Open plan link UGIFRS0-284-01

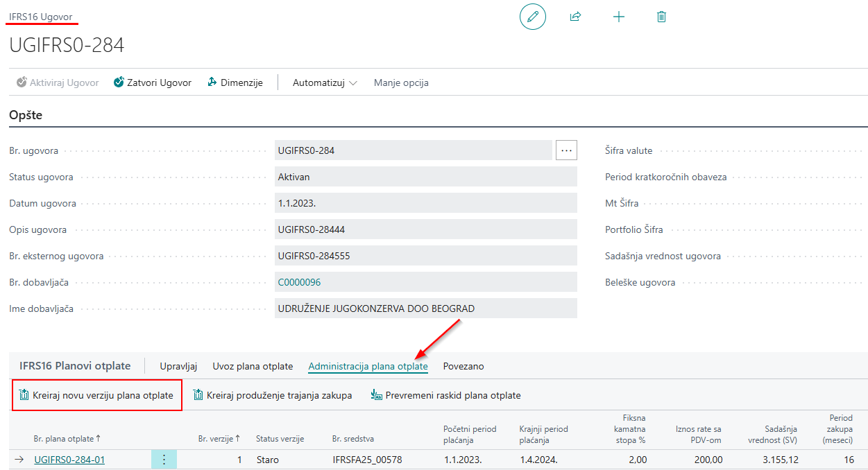69,459
